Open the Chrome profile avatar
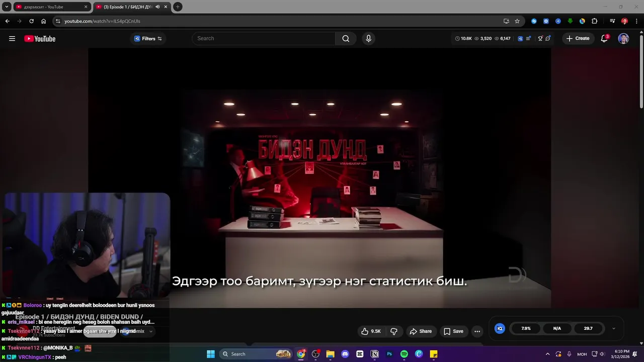The height and width of the screenshot is (362, 644). point(624,21)
